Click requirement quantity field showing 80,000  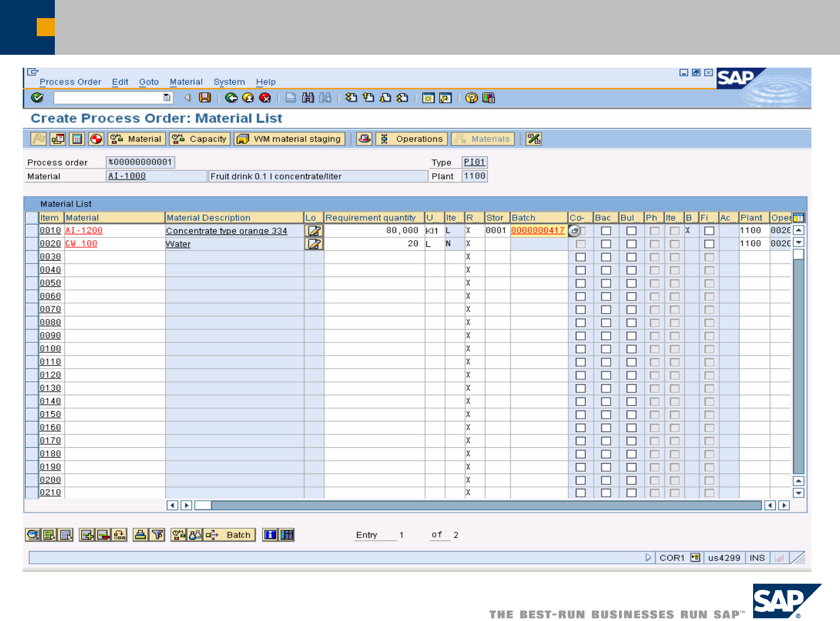point(374,231)
